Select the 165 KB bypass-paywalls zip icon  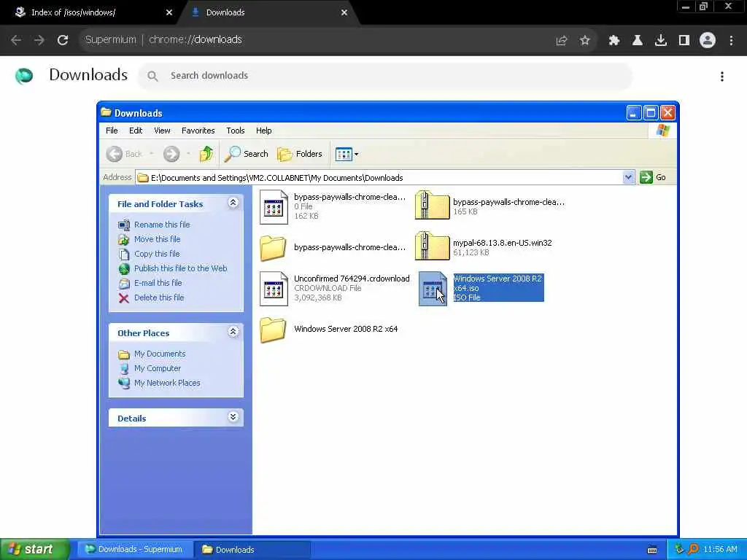click(432, 205)
